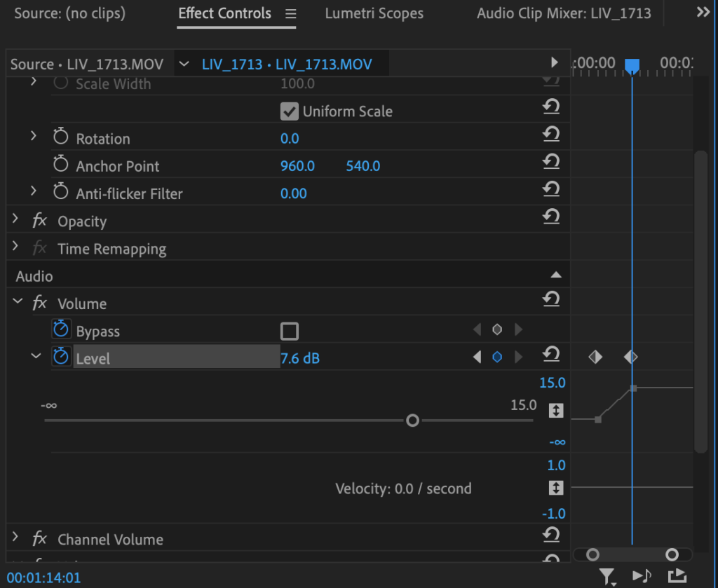Toggle the blue Level keyframe diamond
718x588 pixels.
click(x=497, y=356)
